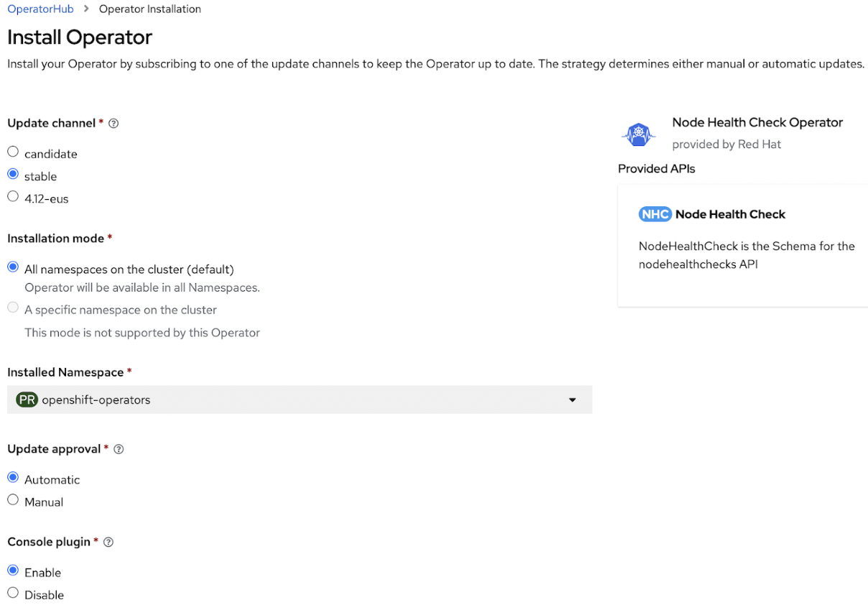Click the Node Health Check API title
The image size is (868, 608).
coord(730,214)
